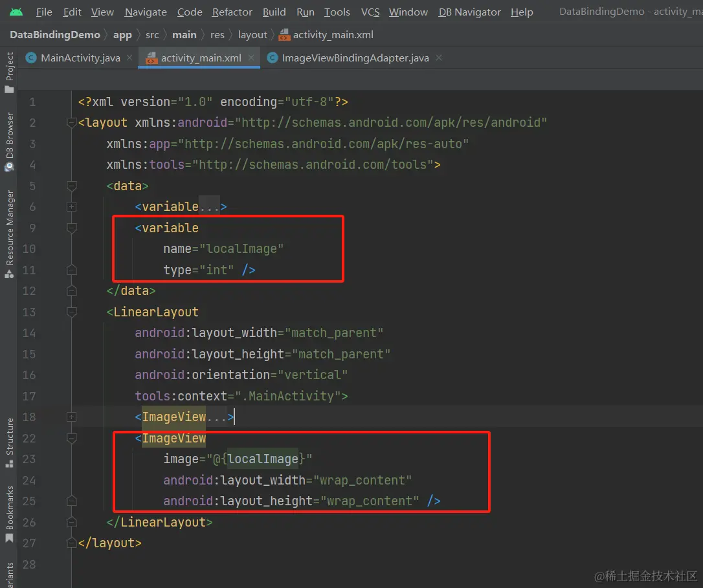Click the res breadcrumb

218,34
